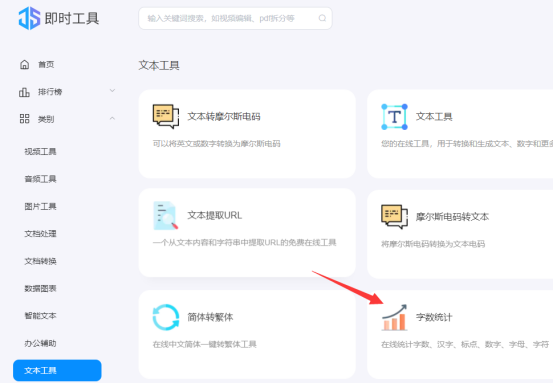Click description 一个从文本内容和字符串中提取URL
The image size is (553, 384).
[x=244, y=242]
